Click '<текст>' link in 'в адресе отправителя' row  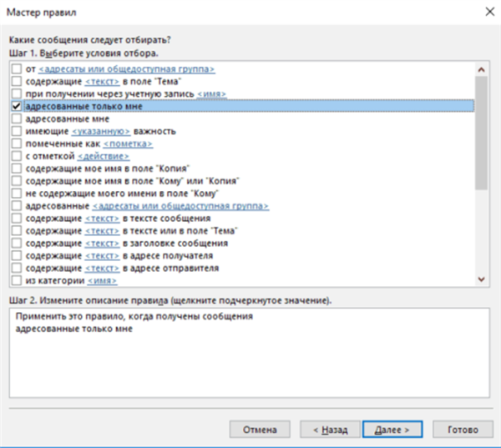pos(102,269)
